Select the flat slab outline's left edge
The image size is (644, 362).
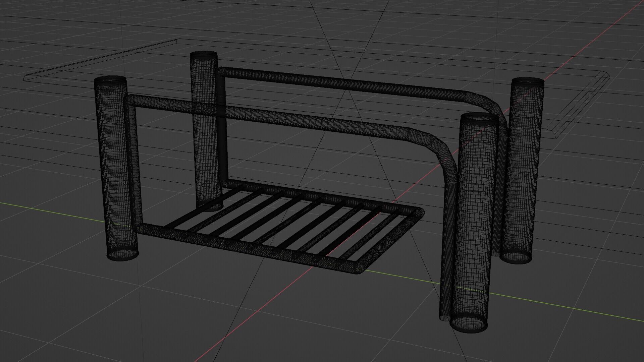(x=101, y=58)
